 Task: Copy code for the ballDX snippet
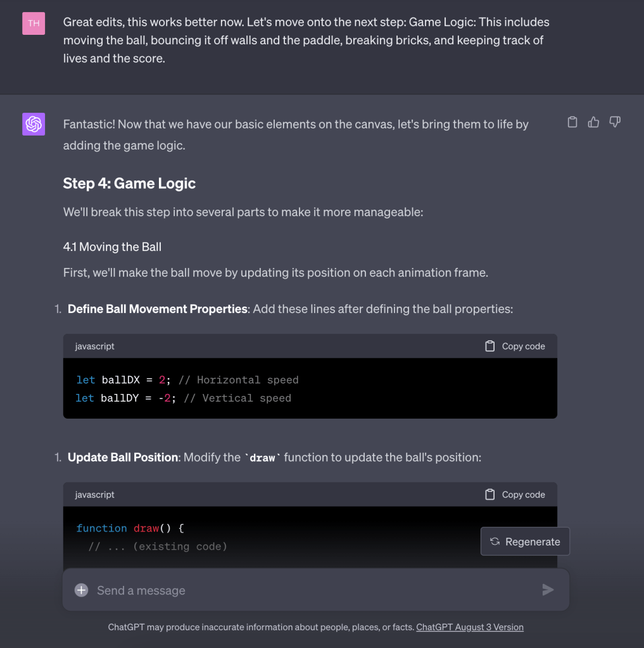[x=515, y=346]
